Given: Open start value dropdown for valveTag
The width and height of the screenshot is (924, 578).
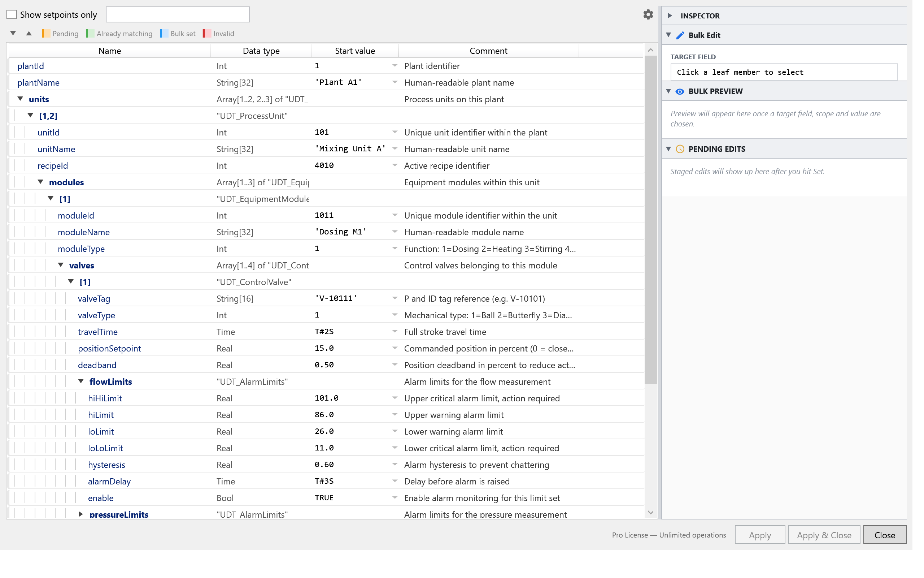Looking at the screenshot, I should (395, 298).
